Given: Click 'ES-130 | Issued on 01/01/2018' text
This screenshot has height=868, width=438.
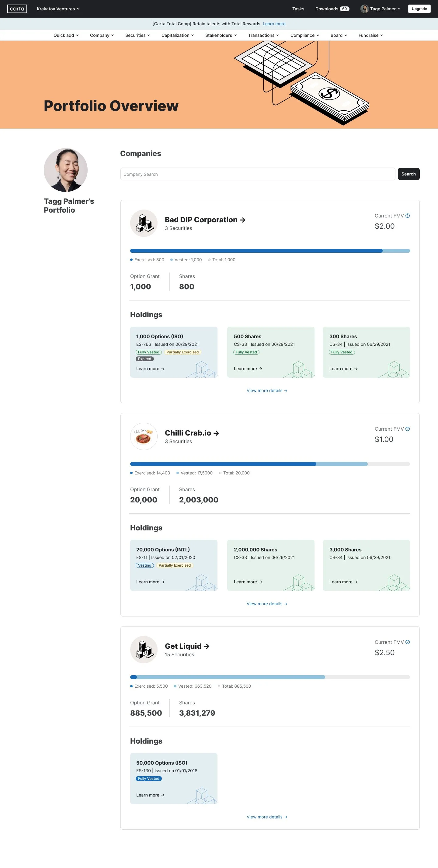Looking at the screenshot, I should [166, 771].
